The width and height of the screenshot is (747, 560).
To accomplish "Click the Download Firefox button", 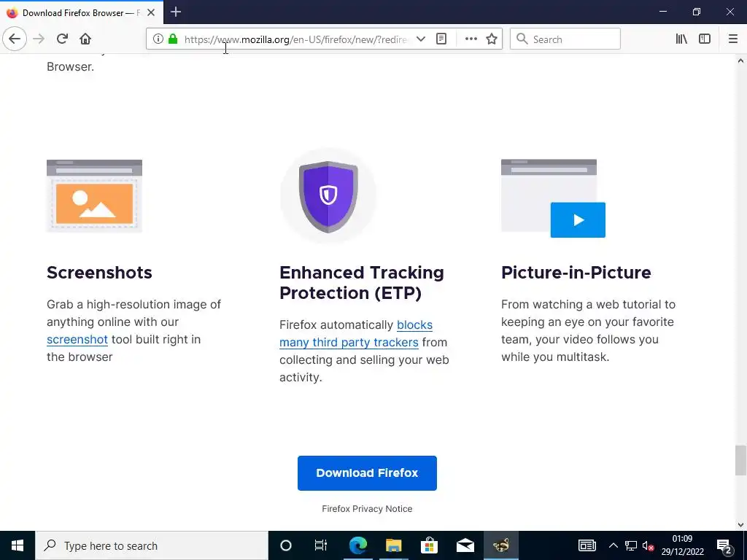I will [x=367, y=472].
